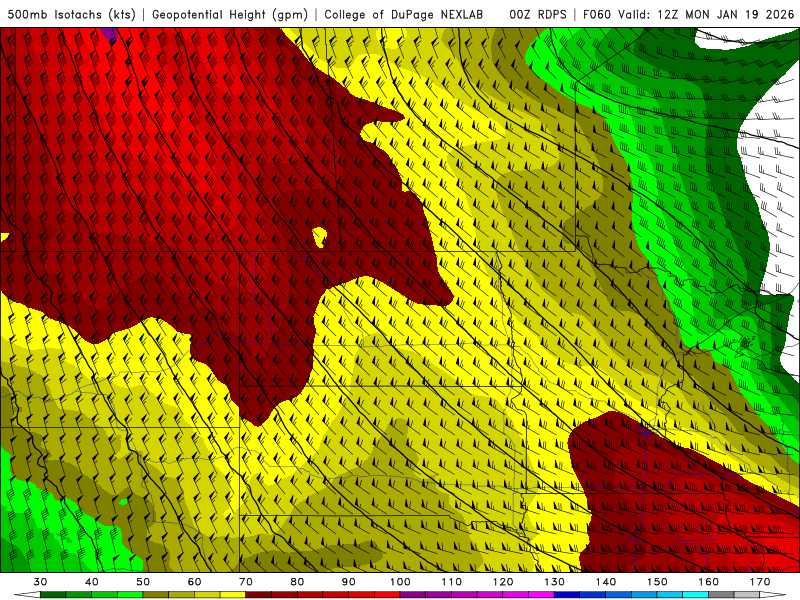Click the 90 label on the color scale

[349, 582]
